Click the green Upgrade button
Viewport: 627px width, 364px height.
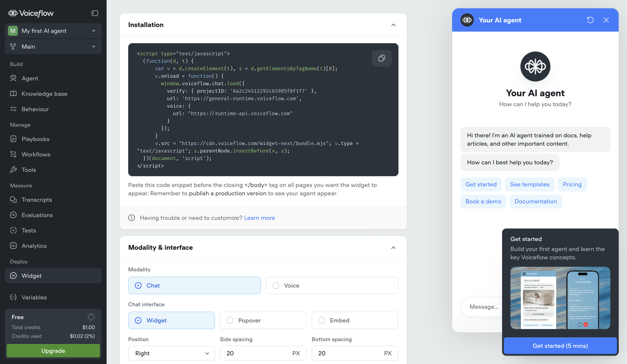53,351
